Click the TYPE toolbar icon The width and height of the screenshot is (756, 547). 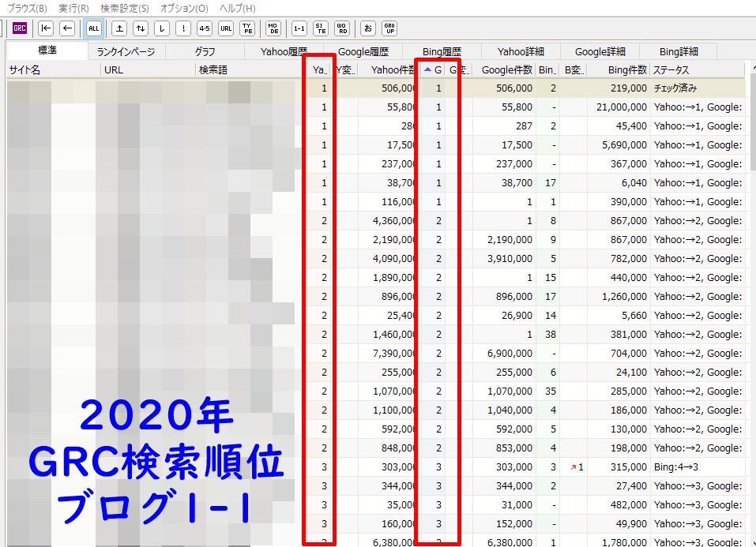click(247, 28)
